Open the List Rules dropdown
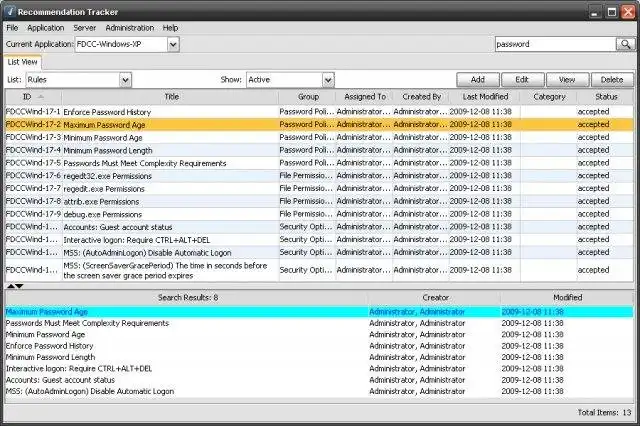The image size is (640, 426). point(125,80)
